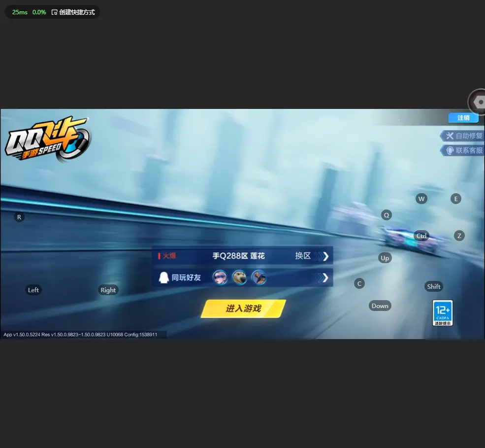Expand the server row chevron arrow
This screenshot has height=448, width=485.
click(x=325, y=256)
